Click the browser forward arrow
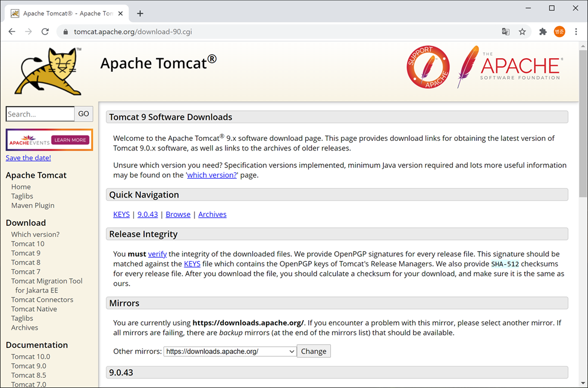Screen dimensions: 588x388 [x=28, y=32]
